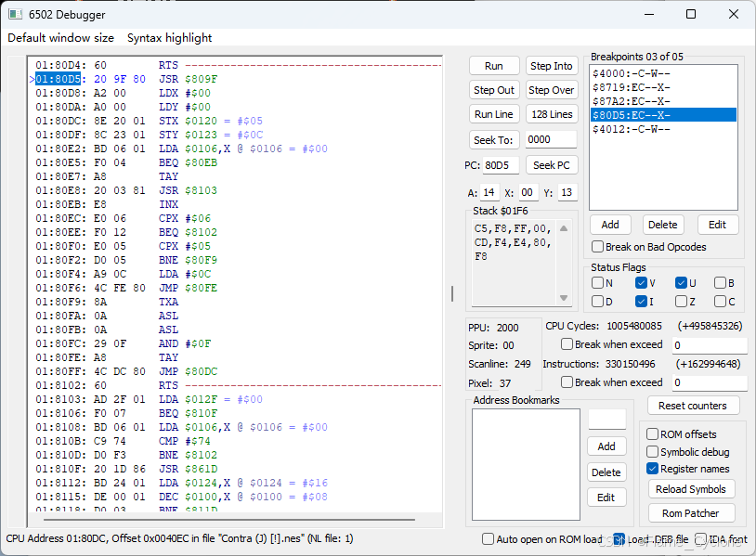Toggle the Z status flag
The height and width of the screenshot is (556, 756).
coord(681,302)
